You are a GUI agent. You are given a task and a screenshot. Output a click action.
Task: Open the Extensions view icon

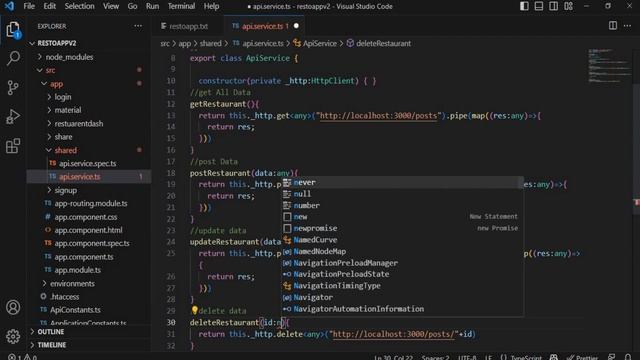(x=13, y=146)
